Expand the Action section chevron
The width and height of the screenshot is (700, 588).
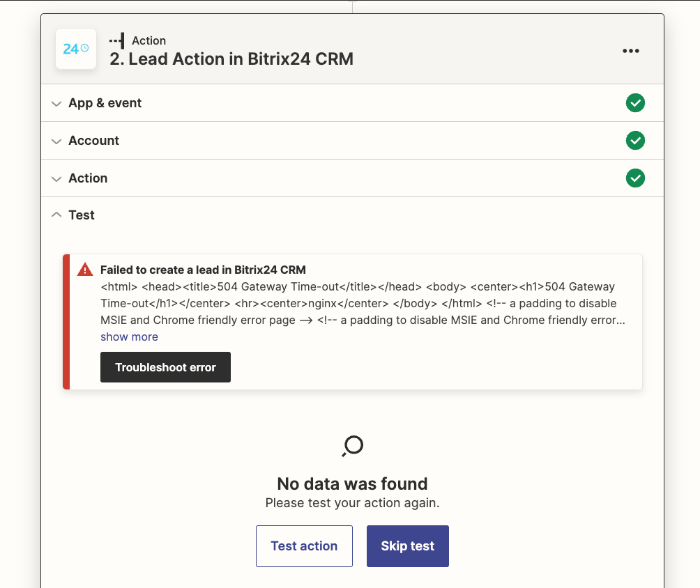coord(56,178)
